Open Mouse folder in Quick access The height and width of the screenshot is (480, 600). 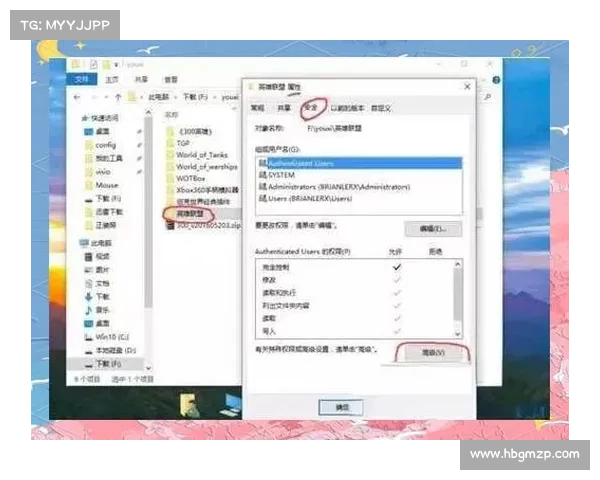pyautogui.click(x=106, y=185)
